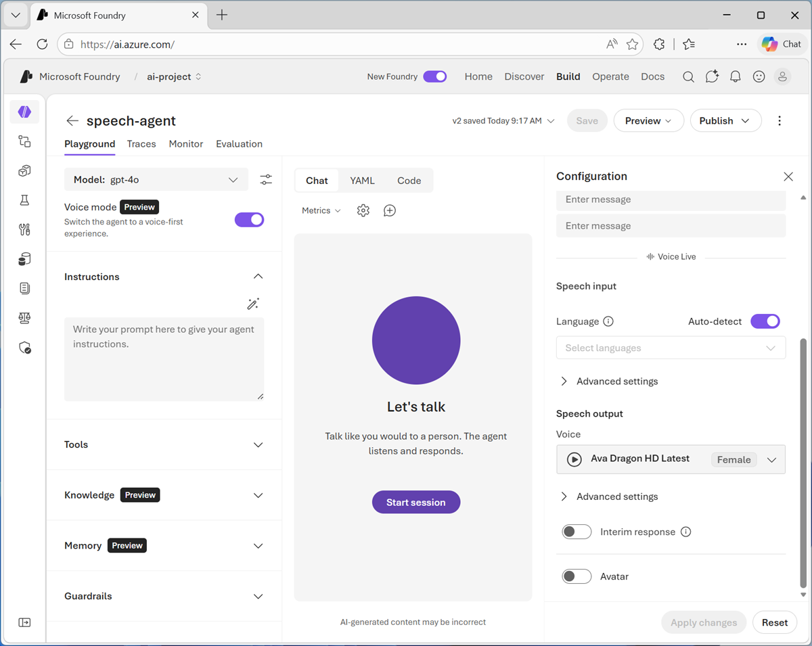Focus the Instructions prompt text area
The height and width of the screenshot is (646, 812).
[x=164, y=359]
